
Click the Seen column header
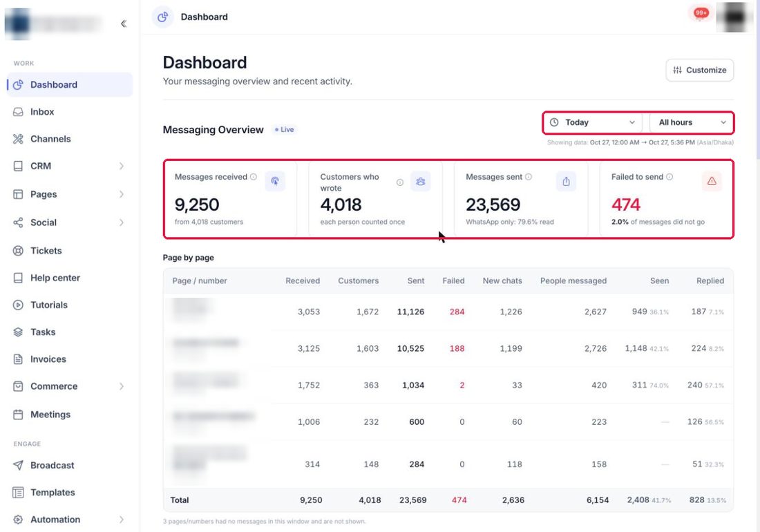(659, 281)
